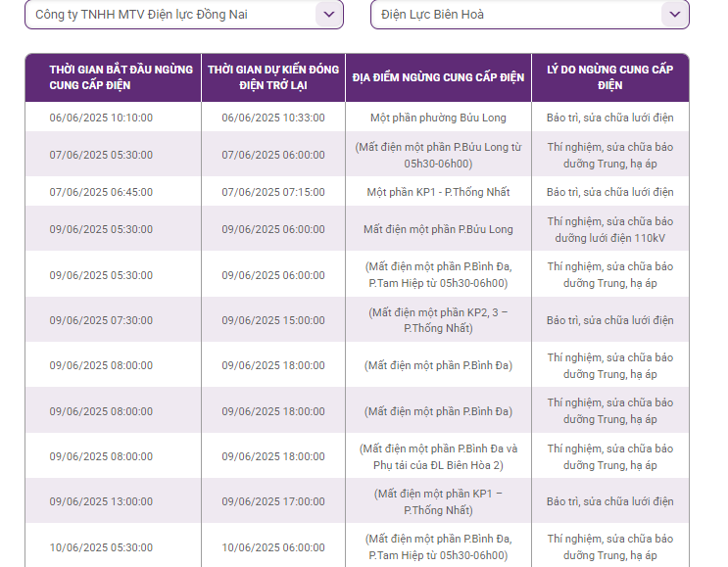Click the 'Một phần KP1 - P.Thống Nhất' cell
The height and width of the screenshot is (567, 728).
[x=438, y=192]
